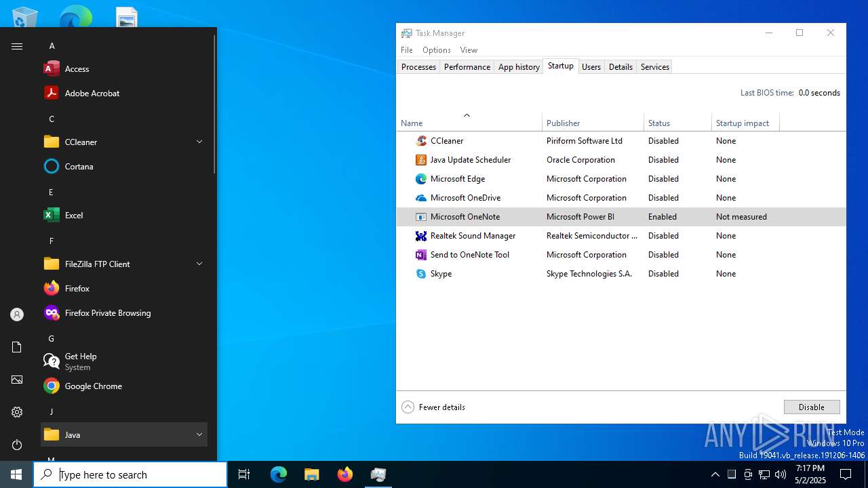The height and width of the screenshot is (488, 868).
Task: Open the Options menu in Task Manager
Action: tap(437, 50)
